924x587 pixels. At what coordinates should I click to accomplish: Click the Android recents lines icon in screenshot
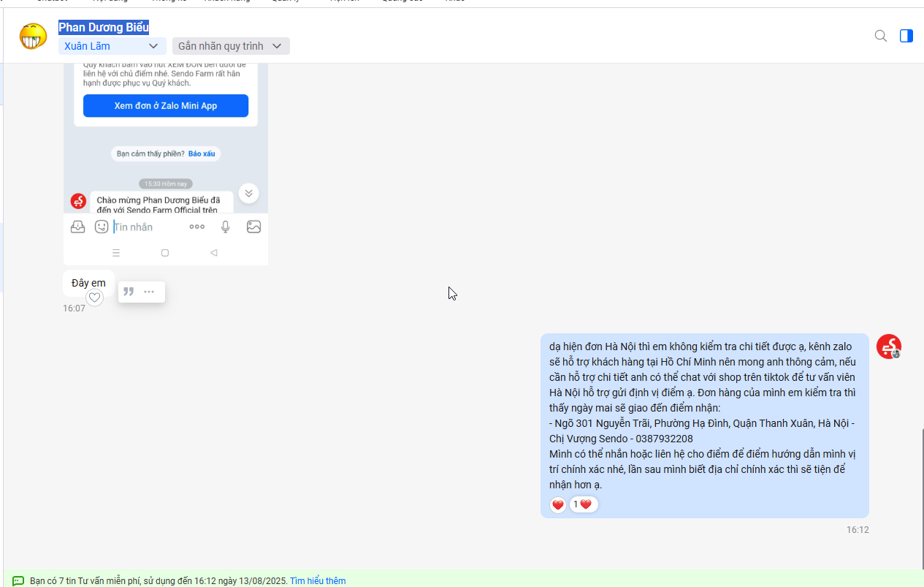(116, 253)
